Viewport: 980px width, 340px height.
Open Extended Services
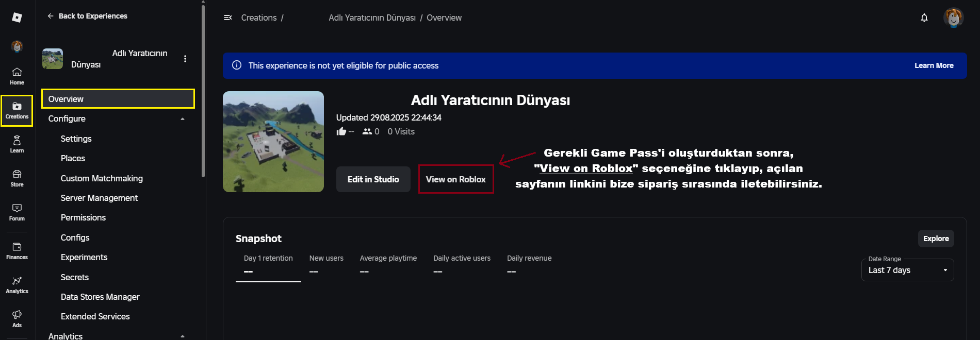pos(95,316)
